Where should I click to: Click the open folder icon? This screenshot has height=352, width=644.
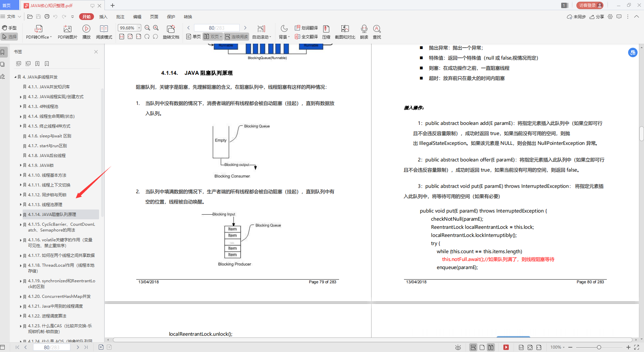[x=30, y=17]
